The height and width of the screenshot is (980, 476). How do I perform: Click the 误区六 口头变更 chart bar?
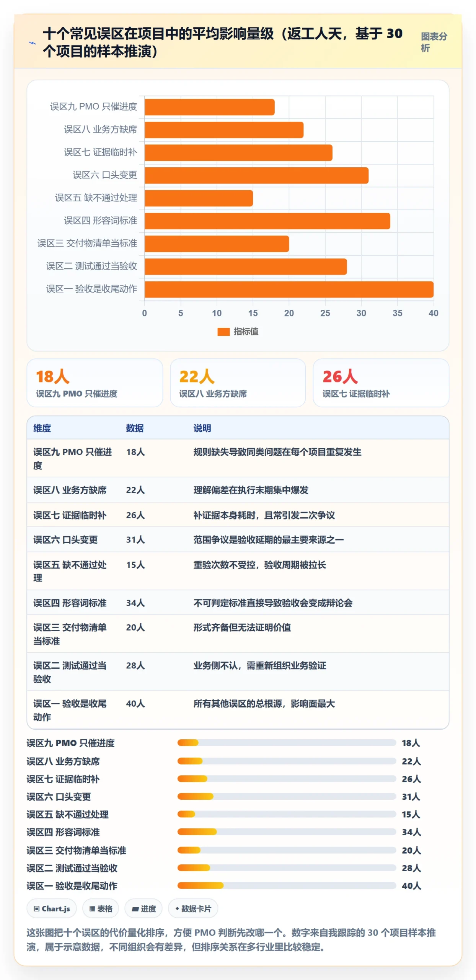tap(256, 175)
